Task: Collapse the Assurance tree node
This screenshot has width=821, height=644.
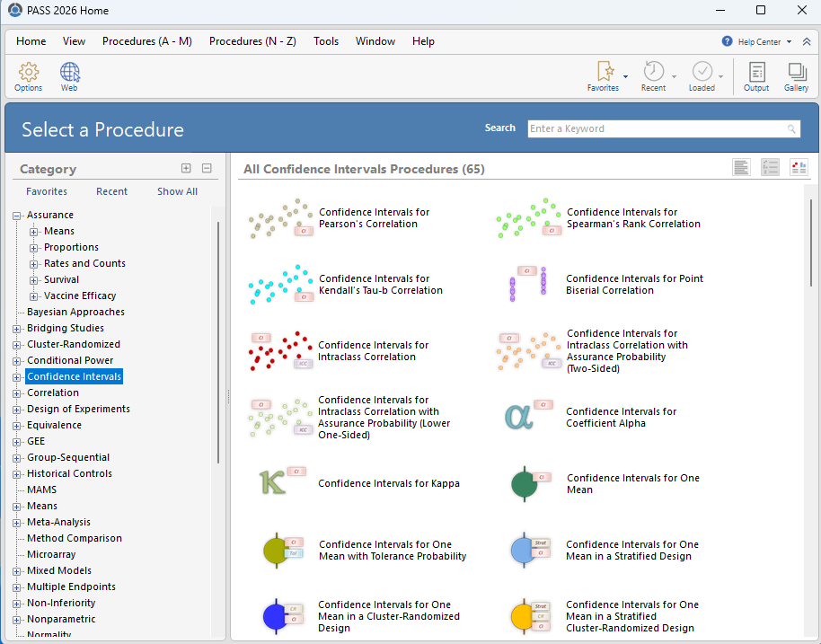Action: (x=17, y=216)
